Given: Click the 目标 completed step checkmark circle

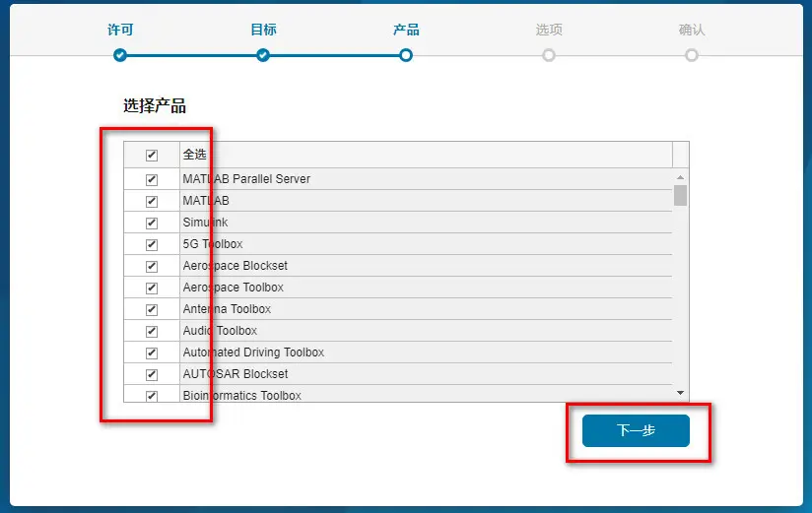Looking at the screenshot, I should [x=263, y=55].
